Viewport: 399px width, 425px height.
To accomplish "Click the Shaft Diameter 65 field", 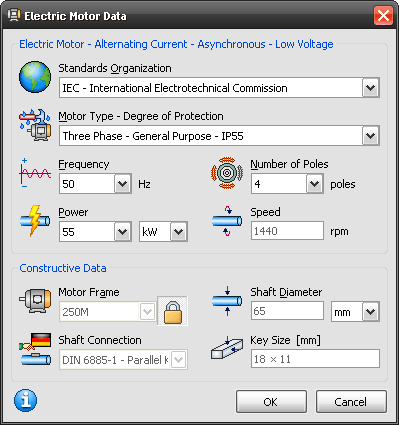I will pyautogui.click(x=287, y=311).
